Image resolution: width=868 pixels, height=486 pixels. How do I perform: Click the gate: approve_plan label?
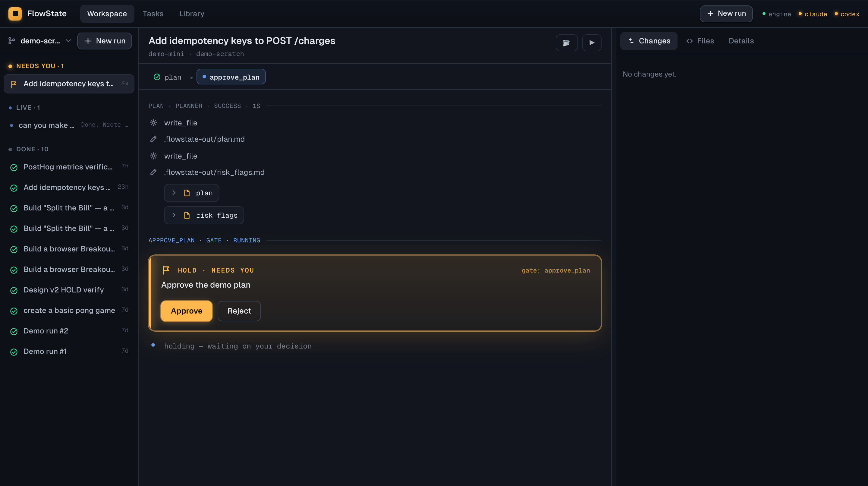tap(556, 270)
